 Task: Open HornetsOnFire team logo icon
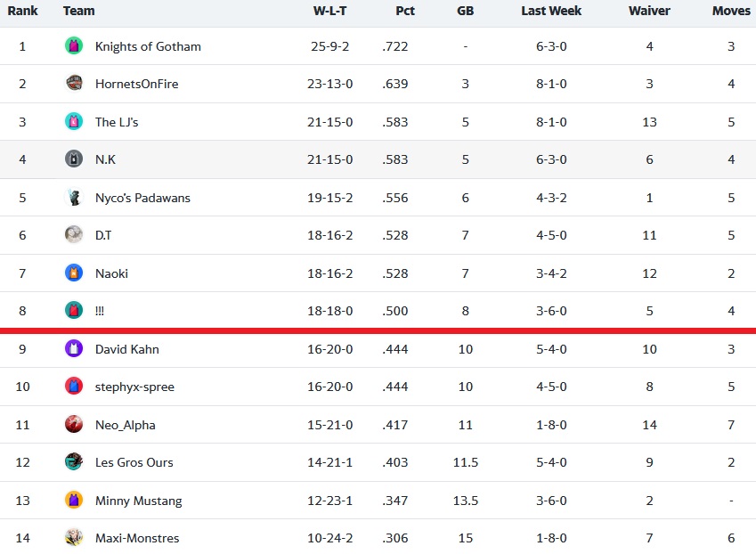[74, 84]
